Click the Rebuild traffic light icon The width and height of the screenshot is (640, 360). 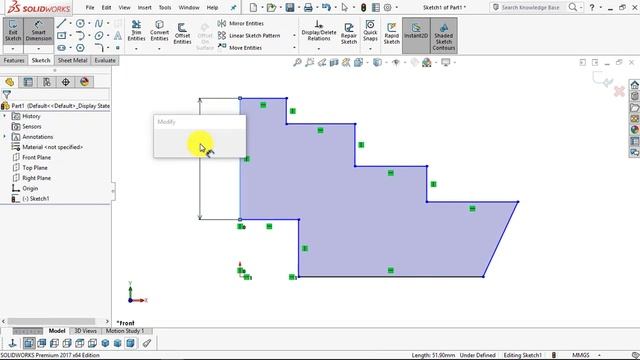363,7
